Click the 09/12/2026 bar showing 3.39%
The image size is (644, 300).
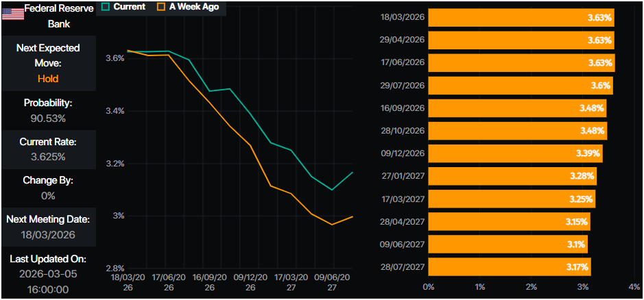pos(515,153)
